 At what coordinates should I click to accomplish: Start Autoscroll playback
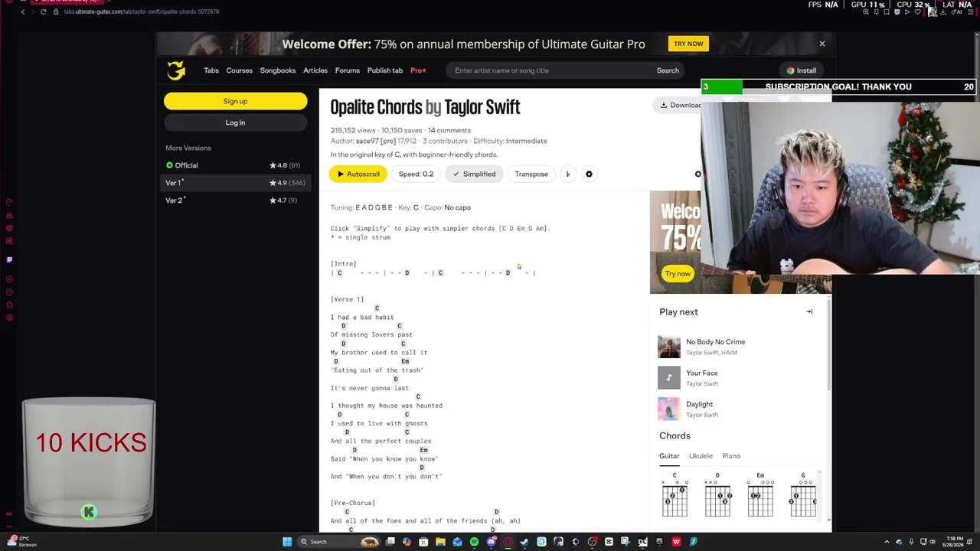(359, 174)
